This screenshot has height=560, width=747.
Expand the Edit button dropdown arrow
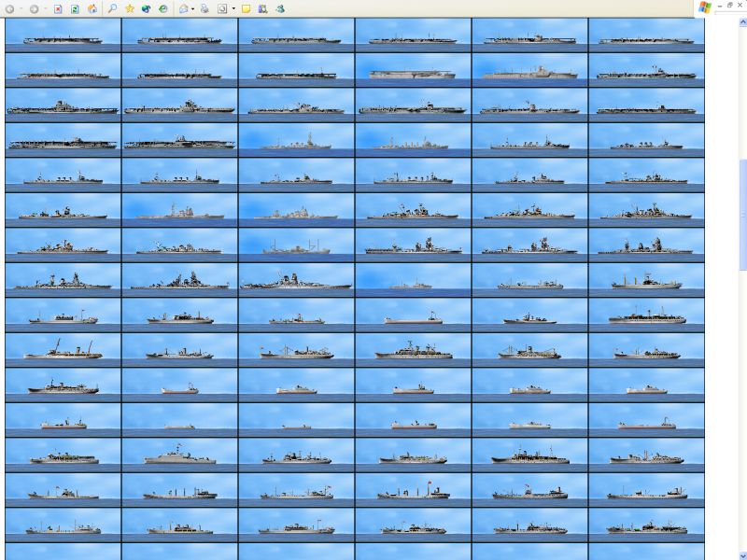click(233, 9)
